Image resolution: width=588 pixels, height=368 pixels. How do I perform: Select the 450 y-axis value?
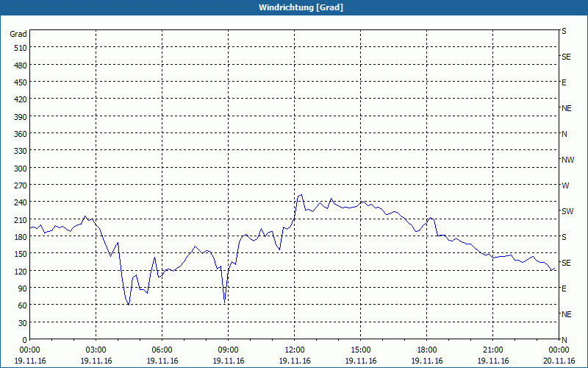[x=21, y=82]
